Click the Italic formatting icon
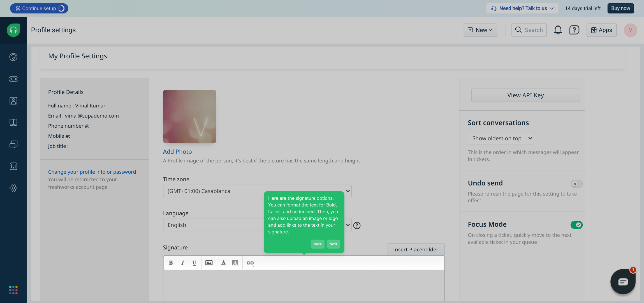This screenshot has height=303, width=644. pyautogui.click(x=183, y=263)
